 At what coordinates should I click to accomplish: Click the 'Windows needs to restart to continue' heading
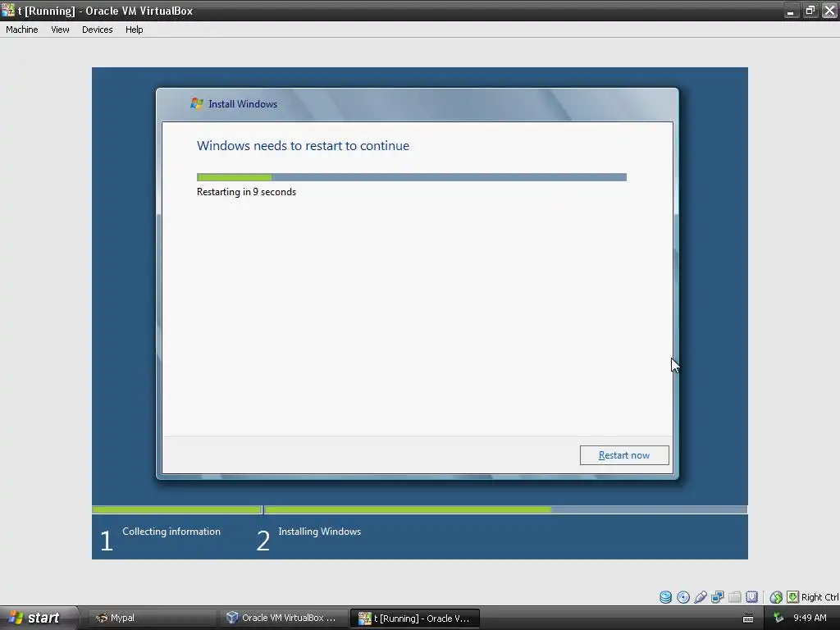pos(304,146)
